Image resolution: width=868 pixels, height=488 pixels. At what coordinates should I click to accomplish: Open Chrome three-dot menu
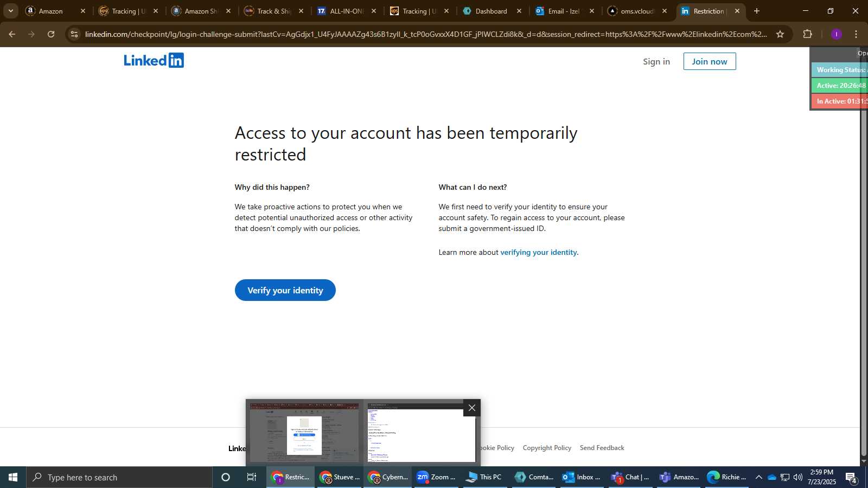(856, 34)
